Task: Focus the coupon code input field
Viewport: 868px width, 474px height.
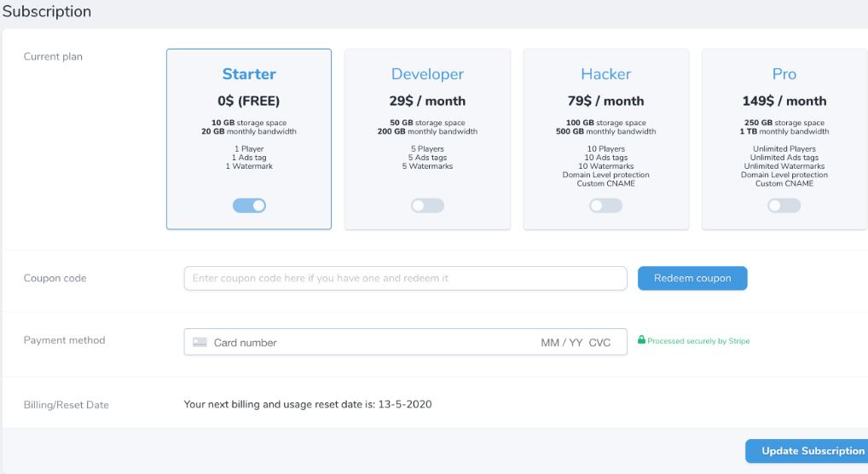Action: (x=405, y=278)
